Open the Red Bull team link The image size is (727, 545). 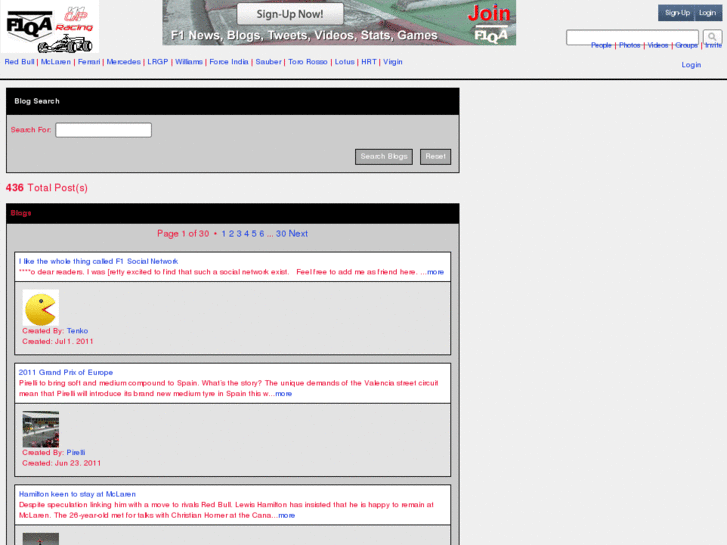(19, 62)
